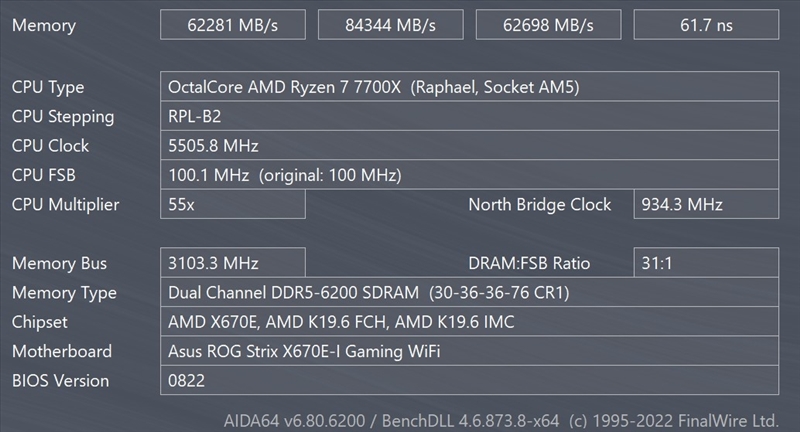This screenshot has width=800, height=432.
Task: Select the CPU Type value field
Action: 469,87
